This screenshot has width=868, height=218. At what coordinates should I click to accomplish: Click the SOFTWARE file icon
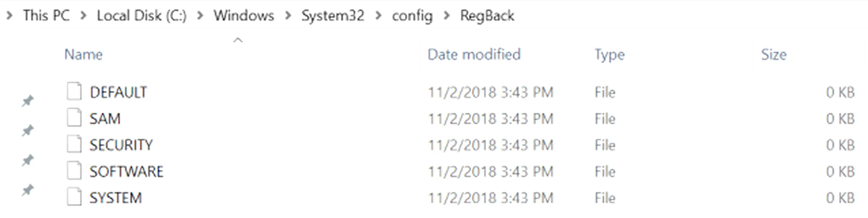74,171
